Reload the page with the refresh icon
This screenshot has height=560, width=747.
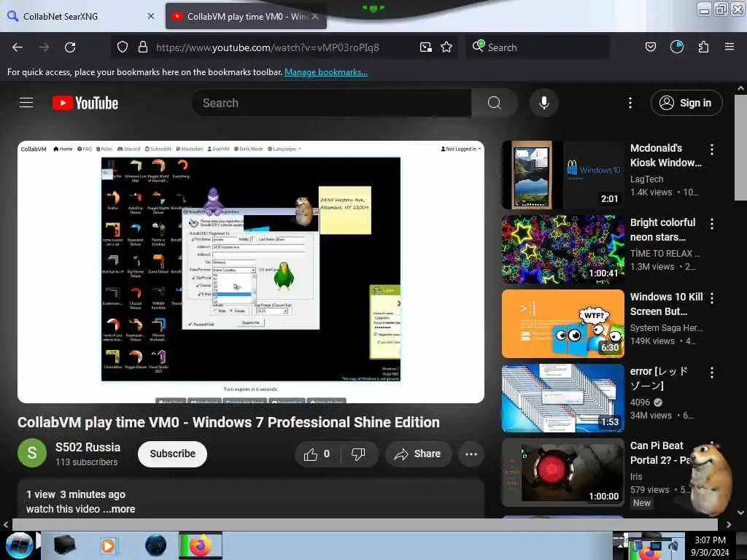[70, 47]
